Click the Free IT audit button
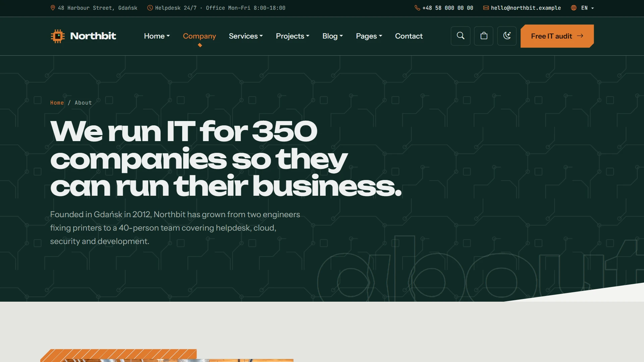Image resolution: width=644 pixels, height=362 pixels. pyautogui.click(x=557, y=36)
